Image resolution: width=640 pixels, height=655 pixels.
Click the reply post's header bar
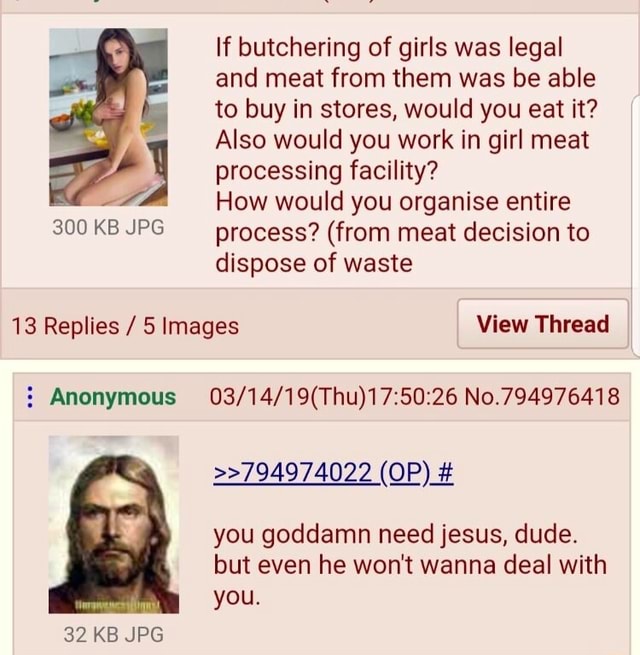(321, 396)
